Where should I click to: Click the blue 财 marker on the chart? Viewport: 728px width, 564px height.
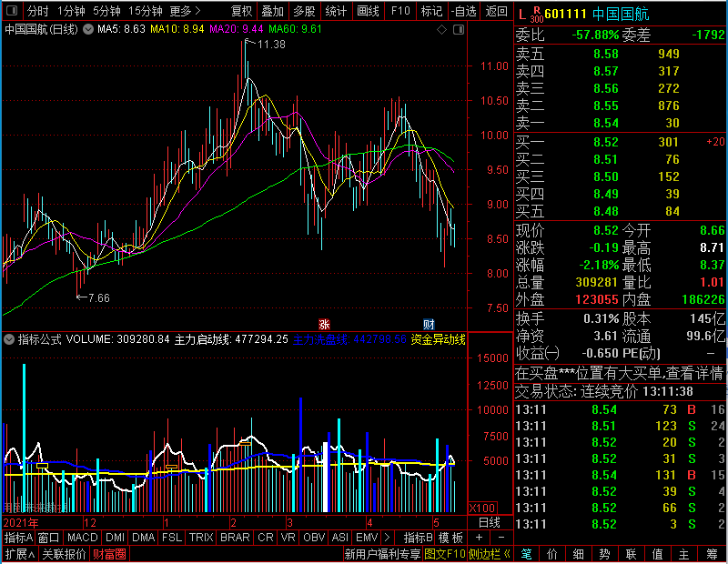[429, 324]
